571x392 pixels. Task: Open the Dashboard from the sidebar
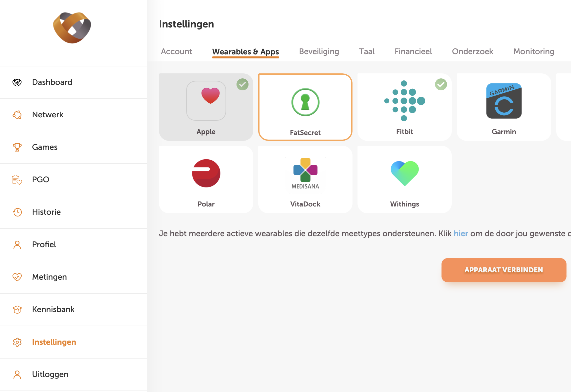point(52,82)
